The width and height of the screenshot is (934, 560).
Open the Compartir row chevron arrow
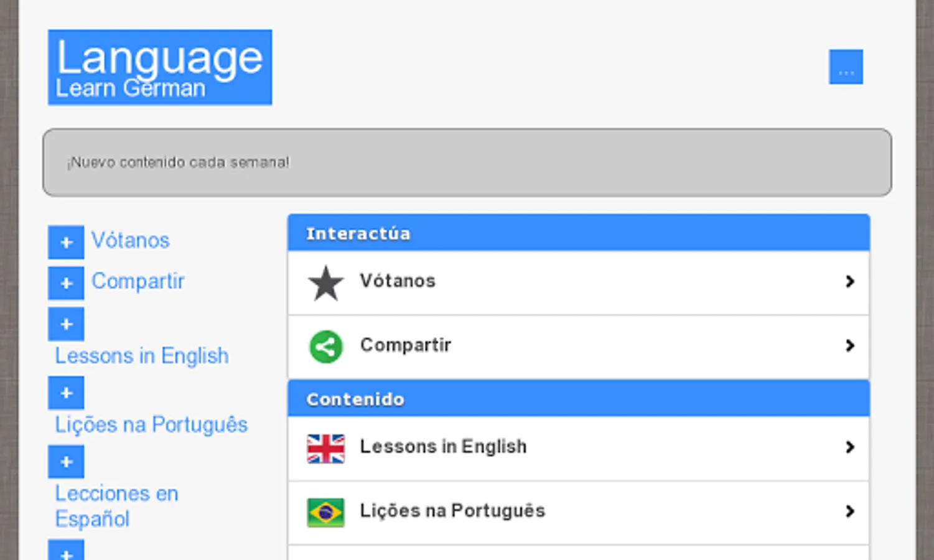[x=850, y=346]
